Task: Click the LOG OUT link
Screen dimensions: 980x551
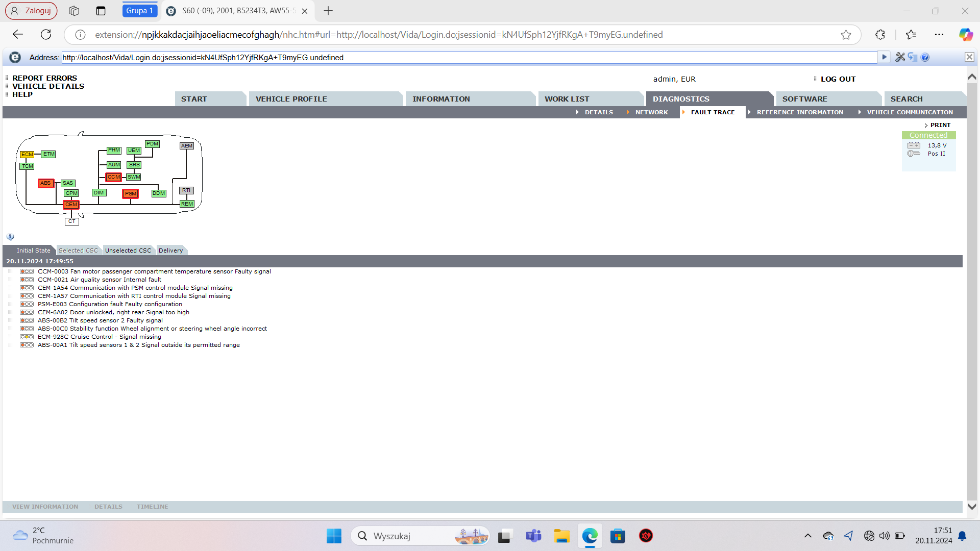Action: 838,79
